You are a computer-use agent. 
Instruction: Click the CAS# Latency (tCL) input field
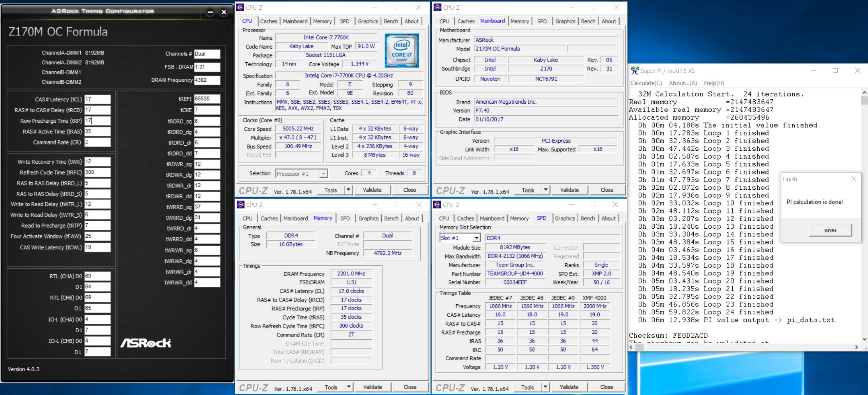click(97, 99)
